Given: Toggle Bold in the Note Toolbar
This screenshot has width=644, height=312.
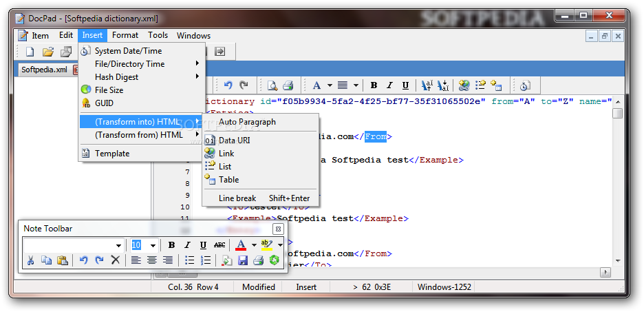Looking at the screenshot, I should [x=172, y=245].
